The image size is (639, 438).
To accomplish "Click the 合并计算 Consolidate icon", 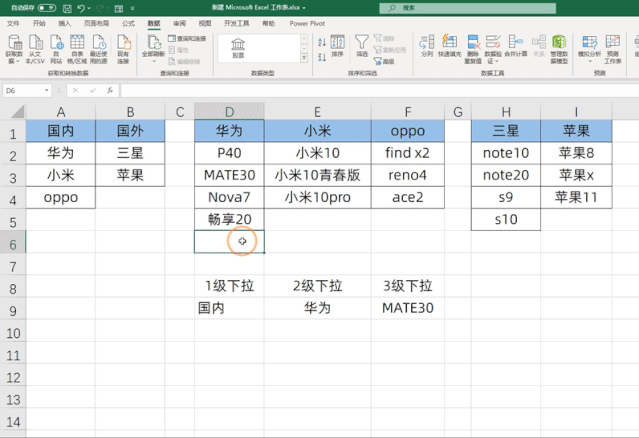I will [516, 46].
